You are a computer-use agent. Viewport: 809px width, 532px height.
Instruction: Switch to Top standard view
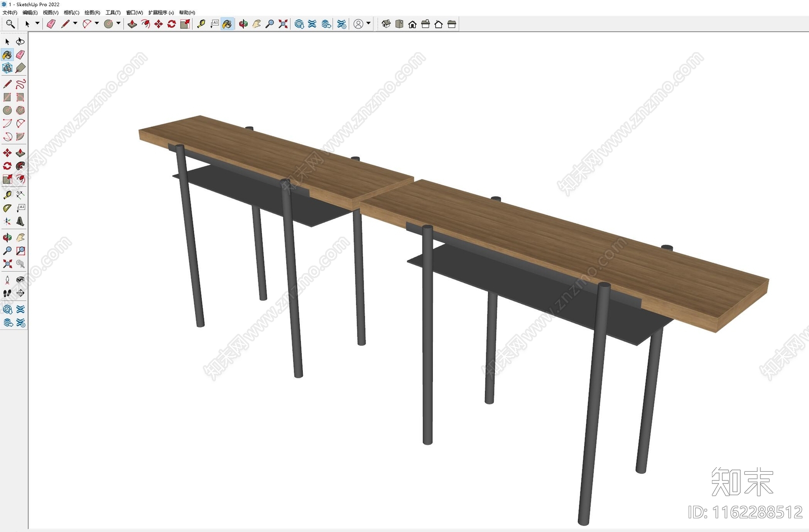click(399, 24)
